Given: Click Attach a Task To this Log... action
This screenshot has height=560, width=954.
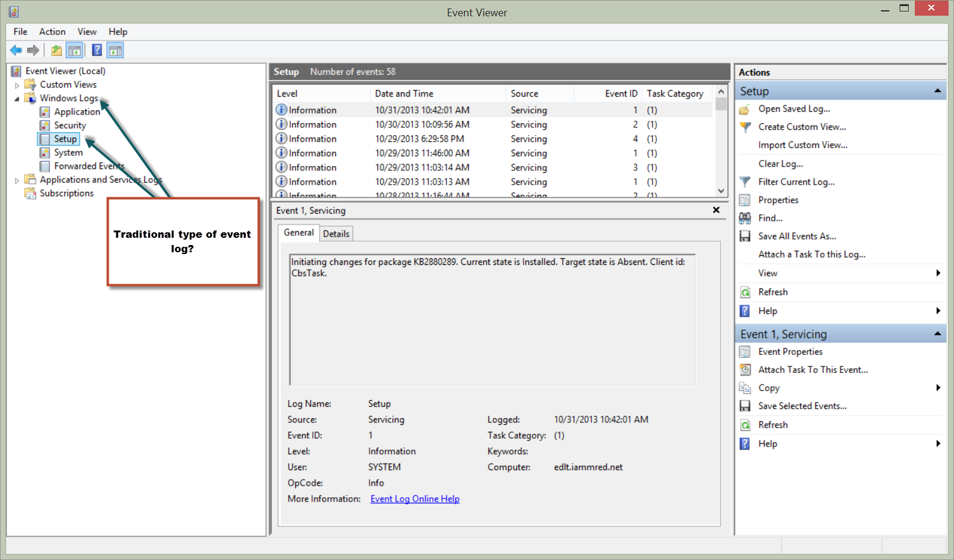Looking at the screenshot, I should point(812,255).
